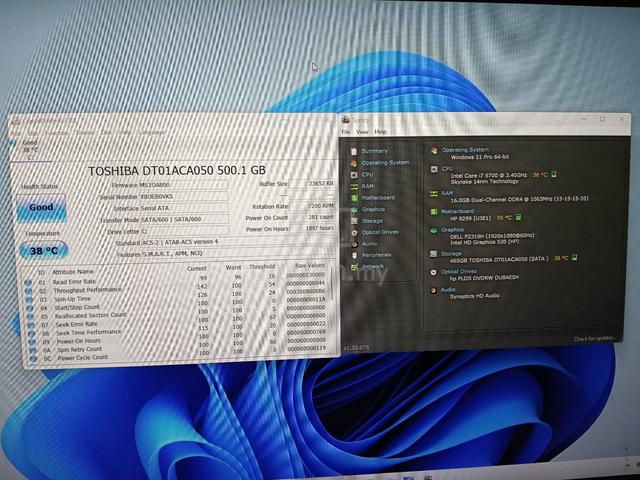Click the Read Error Rate status circle
The width and height of the screenshot is (640, 480).
(x=28, y=282)
